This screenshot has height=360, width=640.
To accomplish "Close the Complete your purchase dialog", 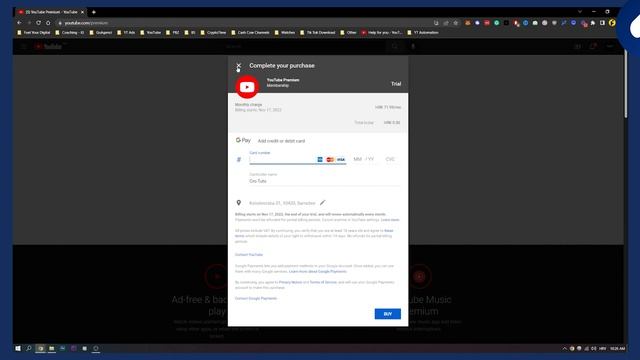I will pos(239,65).
